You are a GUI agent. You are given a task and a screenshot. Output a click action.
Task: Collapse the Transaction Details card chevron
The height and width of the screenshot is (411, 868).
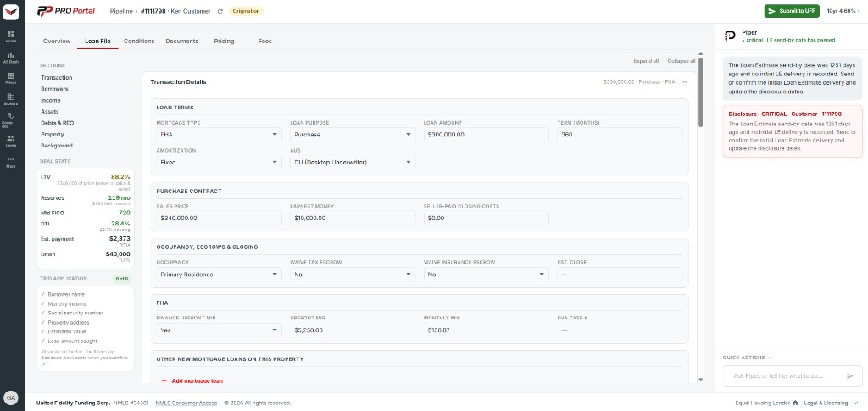click(x=685, y=82)
